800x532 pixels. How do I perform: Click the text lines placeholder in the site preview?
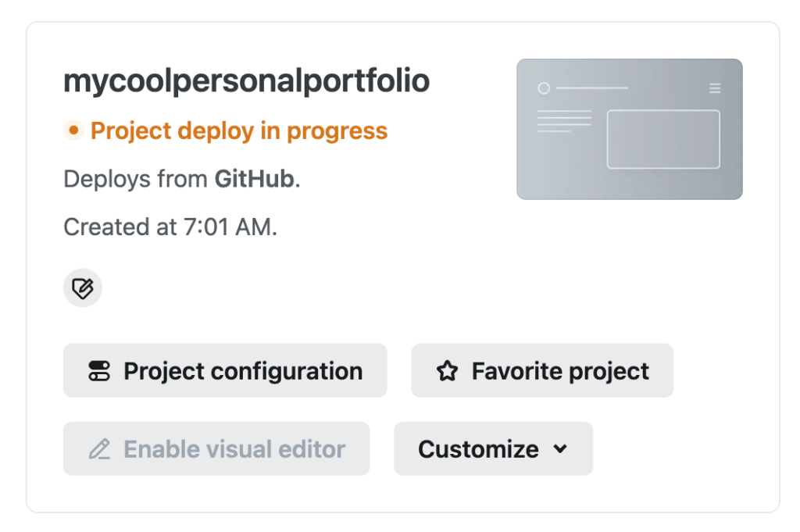(x=564, y=121)
